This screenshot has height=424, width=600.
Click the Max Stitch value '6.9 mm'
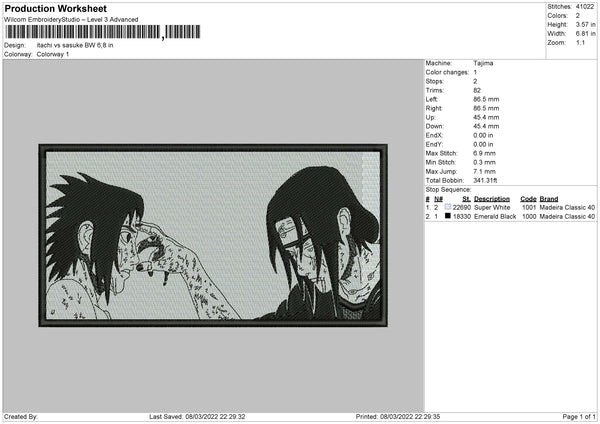pyautogui.click(x=484, y=153)
